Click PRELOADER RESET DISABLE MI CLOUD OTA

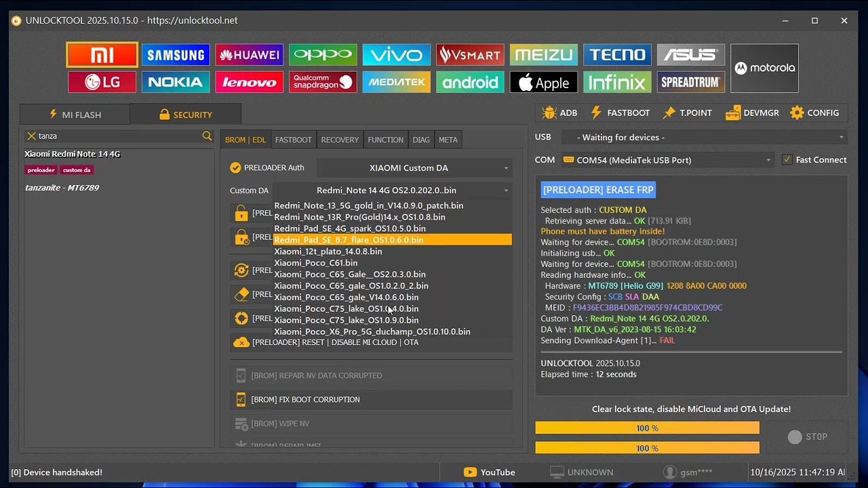click(x=371, y=343)
